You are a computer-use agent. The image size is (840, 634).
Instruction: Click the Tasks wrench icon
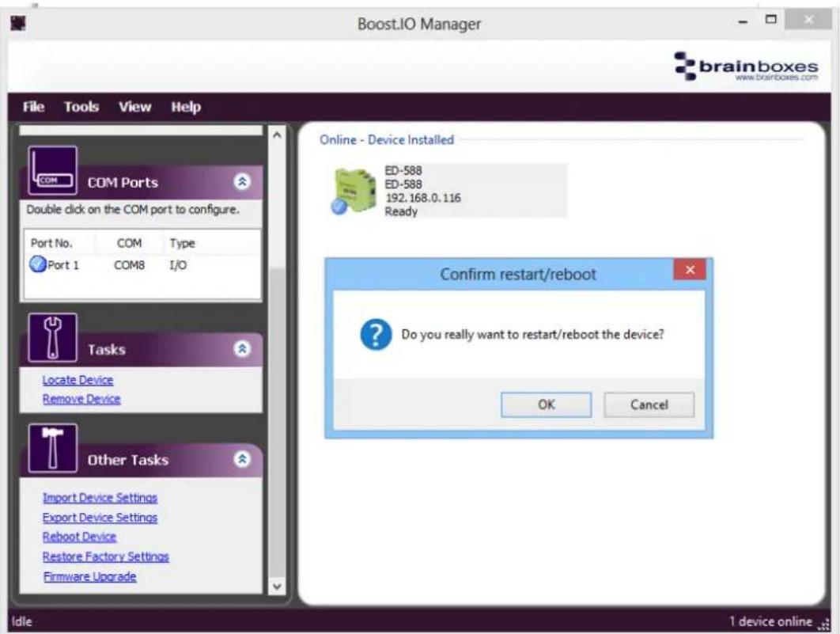pos(52,338)
